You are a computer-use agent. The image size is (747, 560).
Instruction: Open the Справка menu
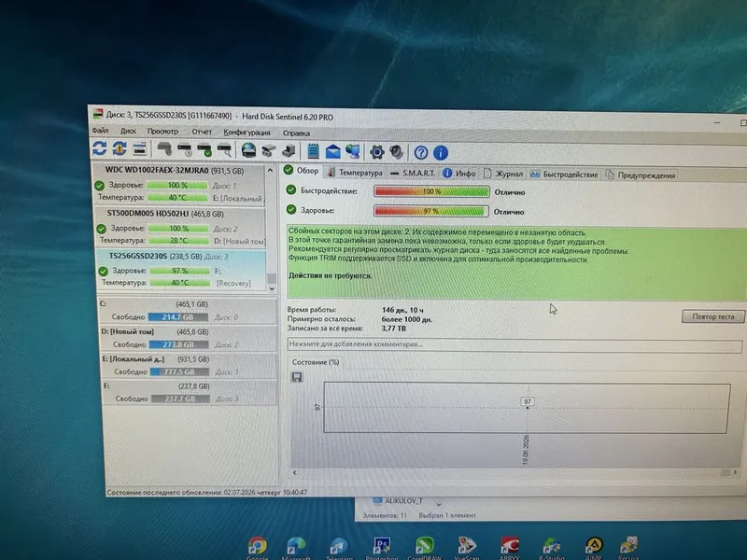point(296,133)
